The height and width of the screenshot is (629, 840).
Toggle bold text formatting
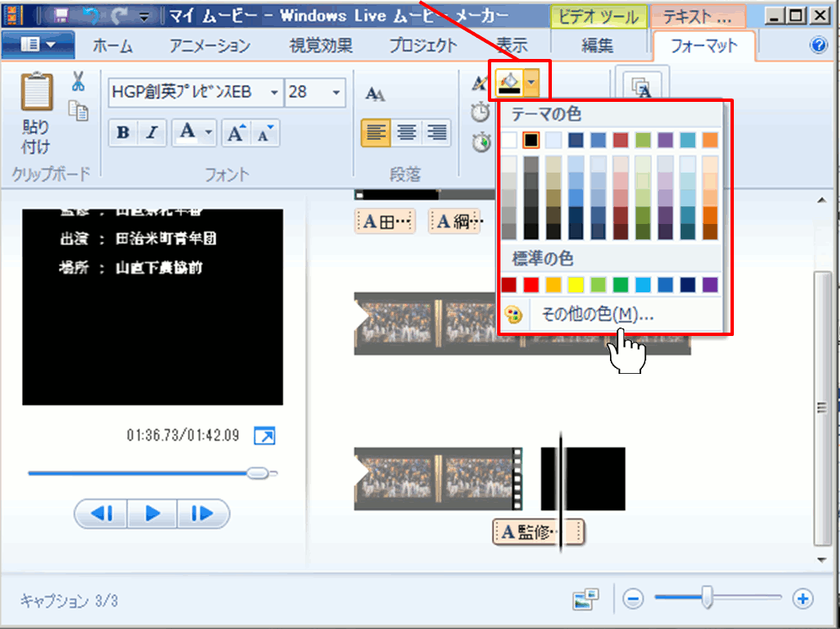click(x=124, y=133)
